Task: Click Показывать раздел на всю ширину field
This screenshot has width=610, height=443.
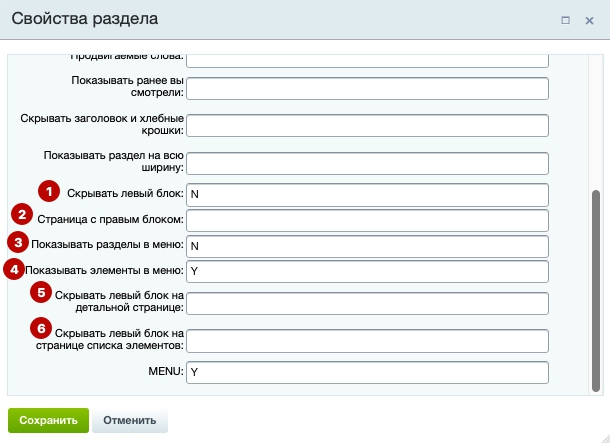Action: (x=367, y=163)
